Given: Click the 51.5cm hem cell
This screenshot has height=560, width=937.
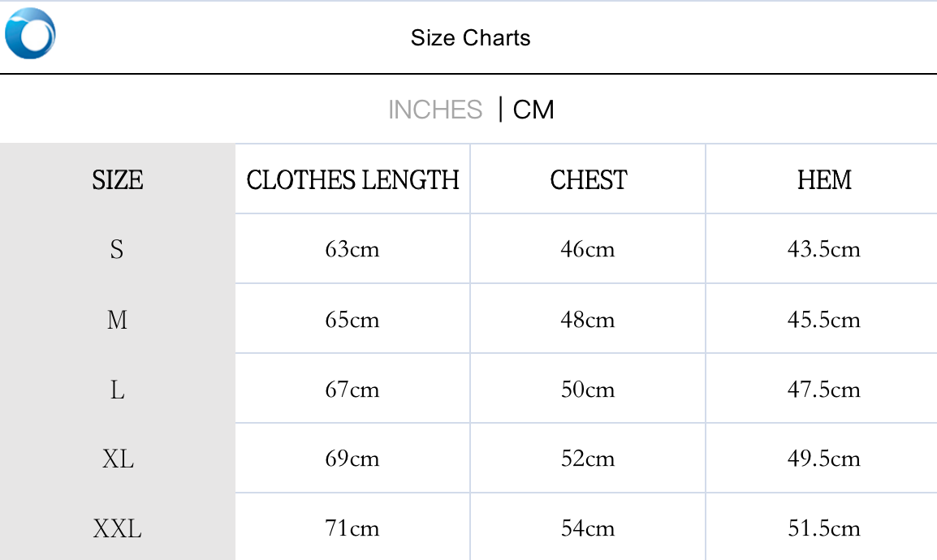Looking at the screenshot, I should (x=823, y=529).
